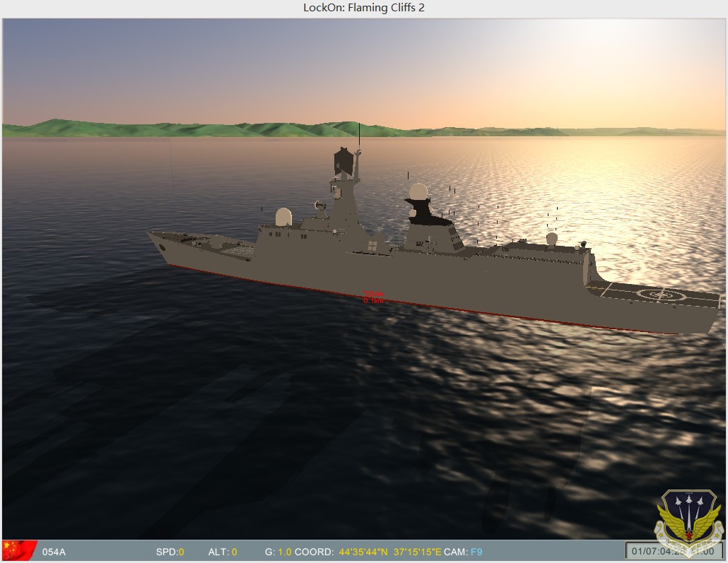Click the China flag icon in status bar

(19, 551)
